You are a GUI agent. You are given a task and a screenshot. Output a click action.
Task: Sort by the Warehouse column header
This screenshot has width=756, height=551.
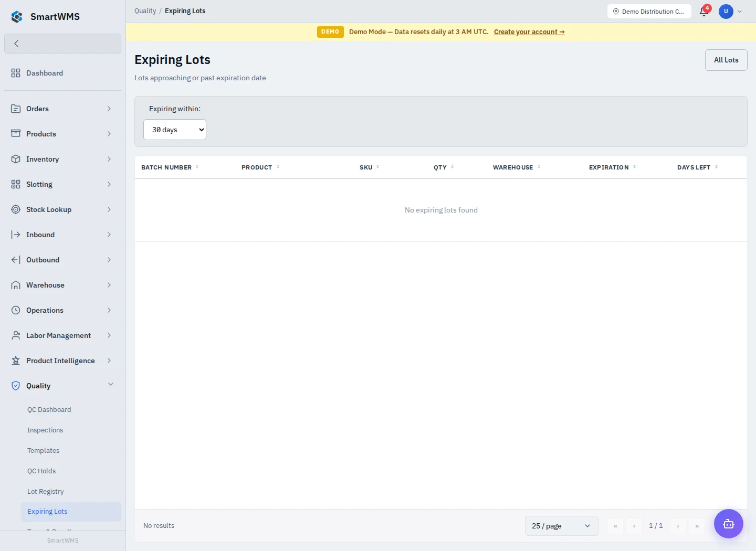[517, 167]
